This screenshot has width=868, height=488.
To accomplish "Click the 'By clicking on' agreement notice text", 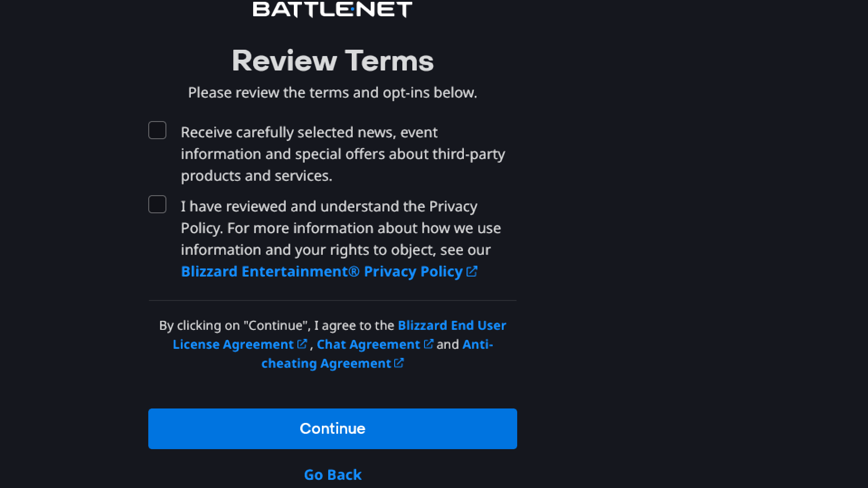I will 277,325.
